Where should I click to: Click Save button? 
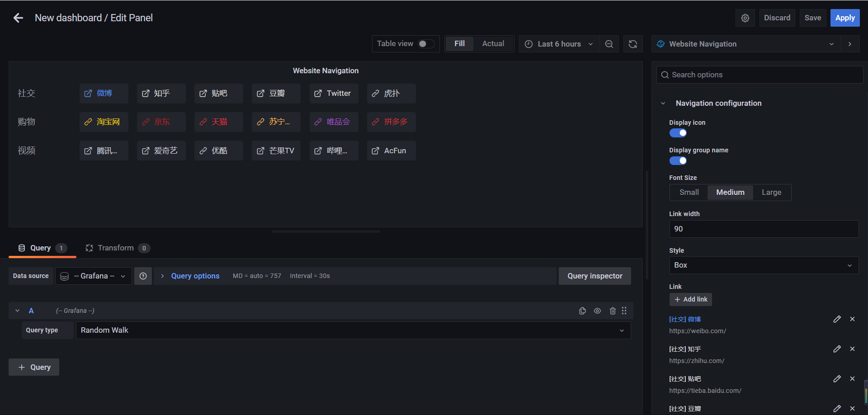point(812,18)
